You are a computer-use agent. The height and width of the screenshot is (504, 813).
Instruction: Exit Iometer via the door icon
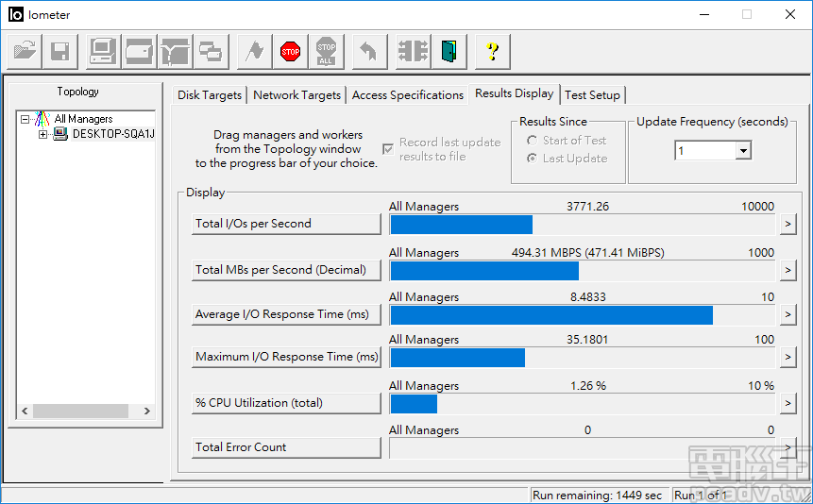449,51
